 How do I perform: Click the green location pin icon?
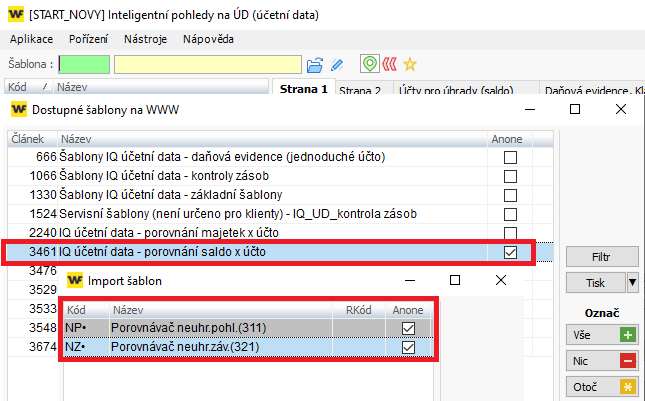(x=369, y=64)
